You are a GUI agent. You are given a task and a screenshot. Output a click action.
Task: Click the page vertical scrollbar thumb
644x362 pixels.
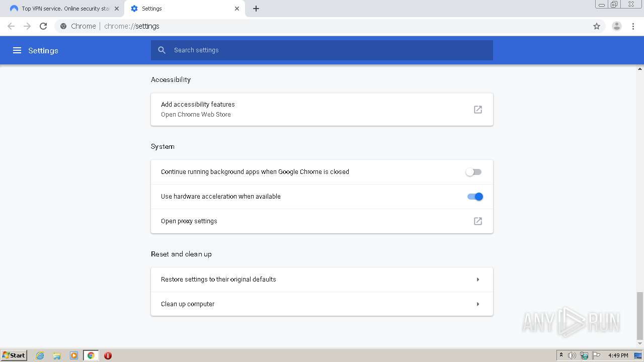coord(640,315)
